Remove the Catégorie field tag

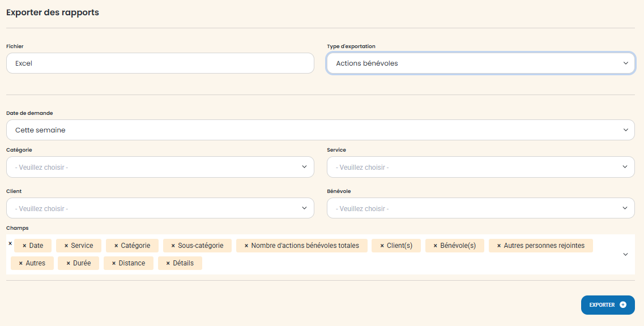click(116, 246)
